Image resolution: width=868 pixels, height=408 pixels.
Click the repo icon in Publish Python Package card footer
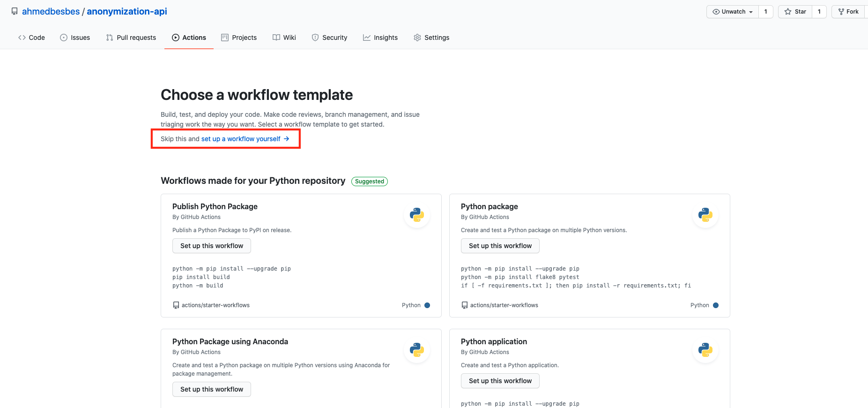[x=176, y=305]
